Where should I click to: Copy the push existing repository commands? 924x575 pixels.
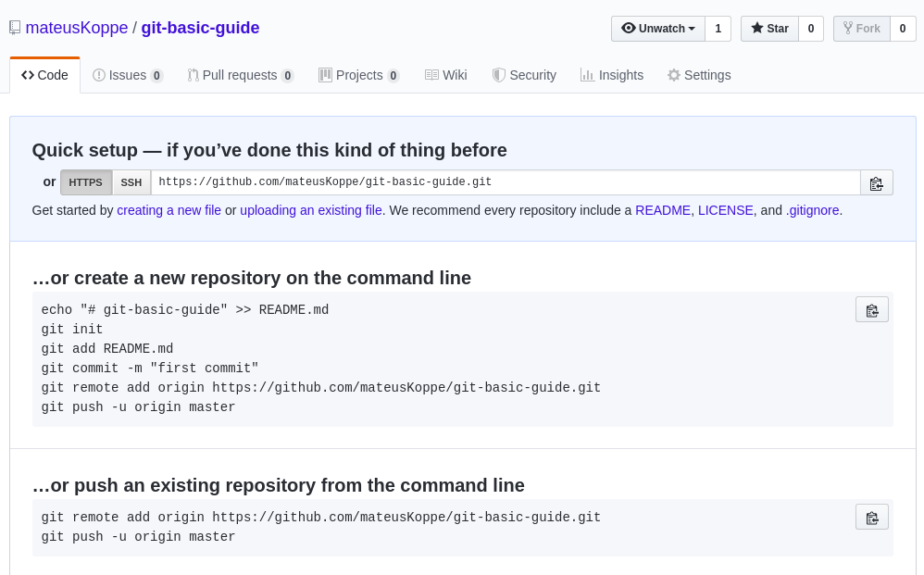(x=871, y=517)
